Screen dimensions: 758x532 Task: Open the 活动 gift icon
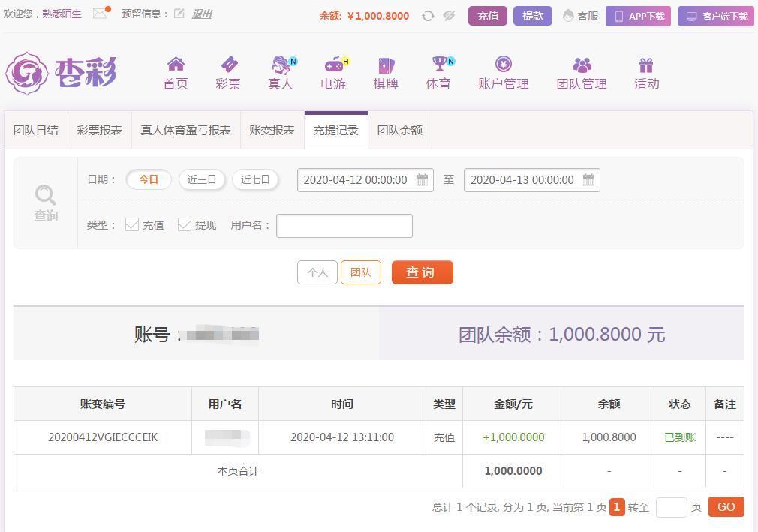pos(646,65)
